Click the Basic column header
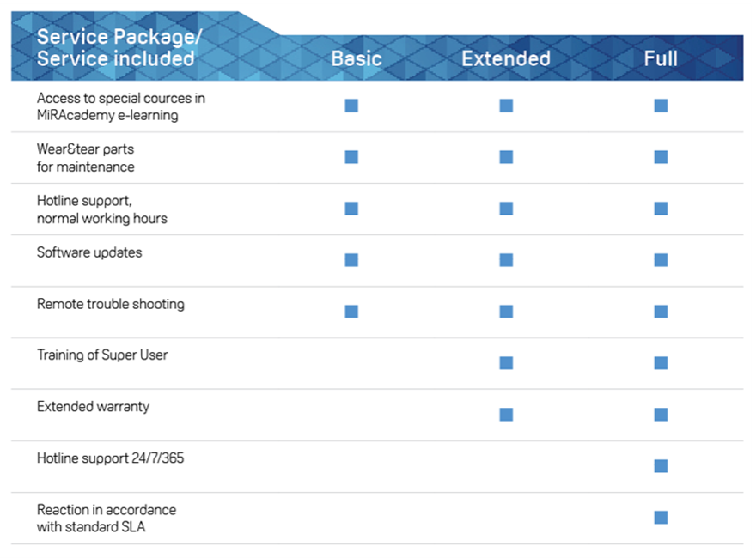This screenshot has width=756, height=558. [357, 58]
